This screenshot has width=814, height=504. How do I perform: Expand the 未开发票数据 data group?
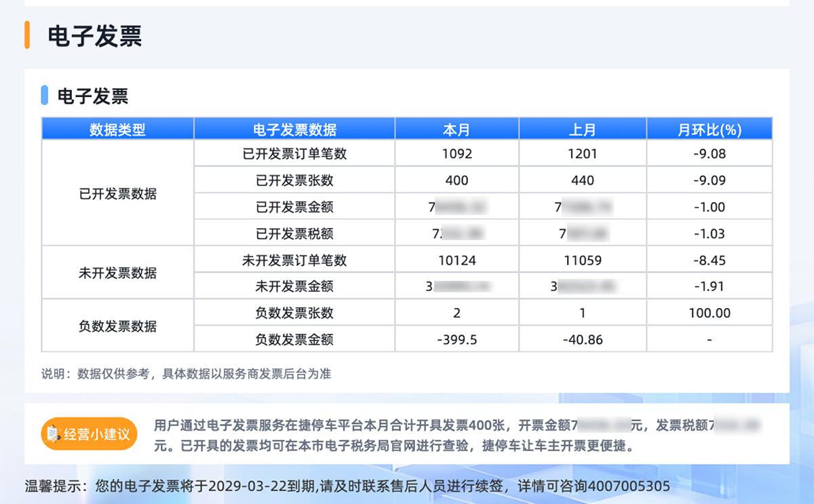117,273
